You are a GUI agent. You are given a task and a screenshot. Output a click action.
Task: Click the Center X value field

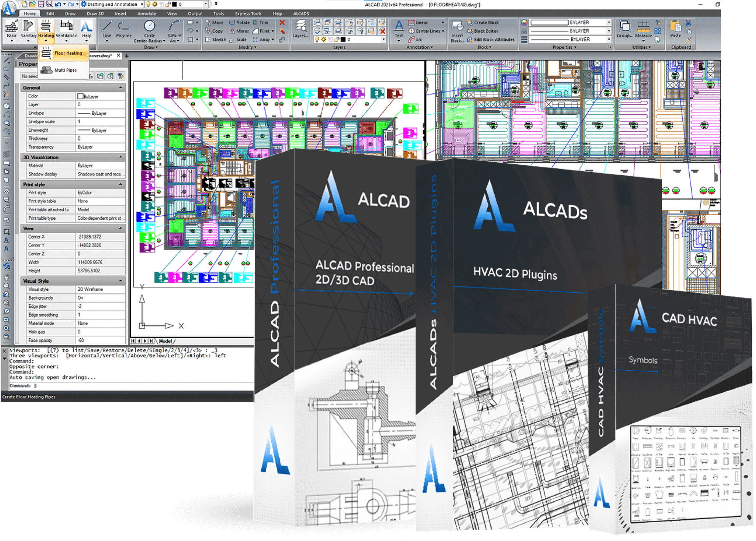coord(101,237)
